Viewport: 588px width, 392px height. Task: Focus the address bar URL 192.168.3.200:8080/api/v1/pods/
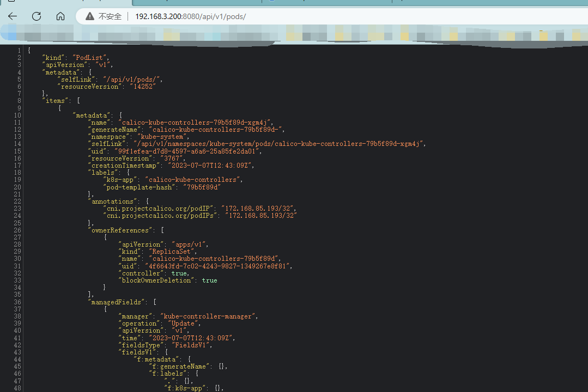coord(190,16)
